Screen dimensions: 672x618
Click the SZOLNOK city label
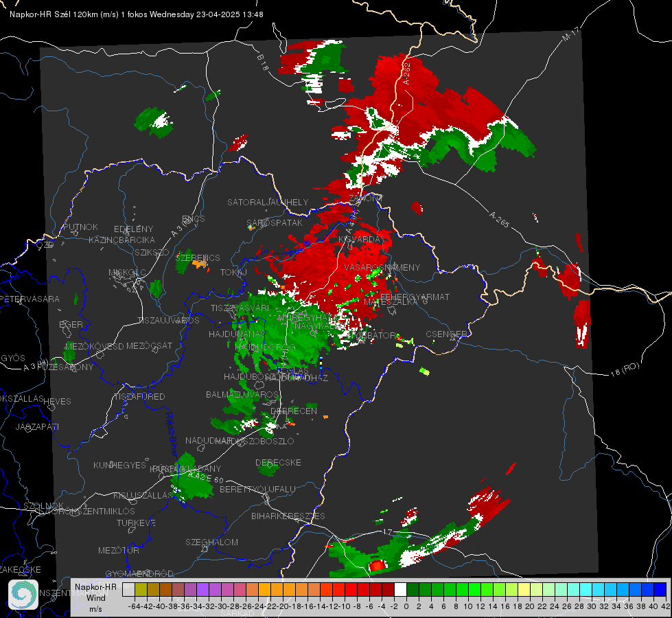click(x=43, y=506)
